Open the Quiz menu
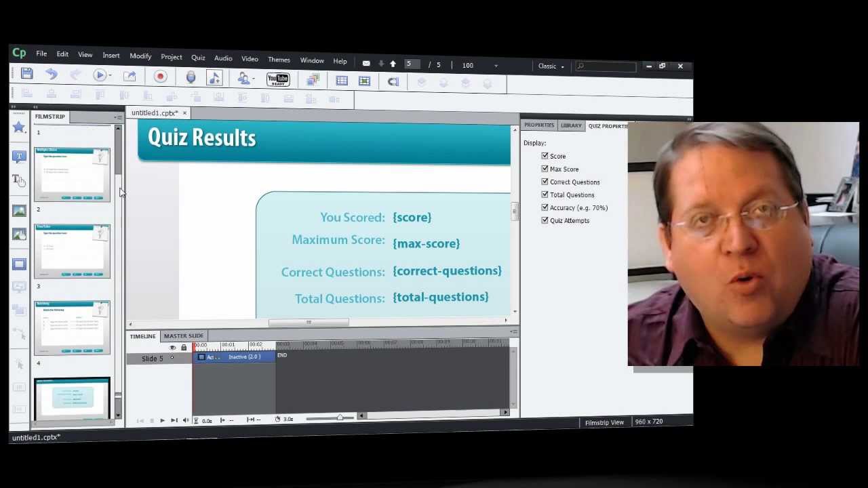The height and width of the screenshot is (488, 868). [198, 58]
